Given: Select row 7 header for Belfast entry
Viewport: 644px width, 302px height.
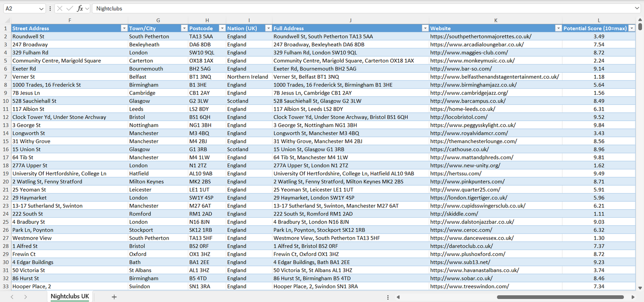Looking at the screenshot, I should coord(6,76).
